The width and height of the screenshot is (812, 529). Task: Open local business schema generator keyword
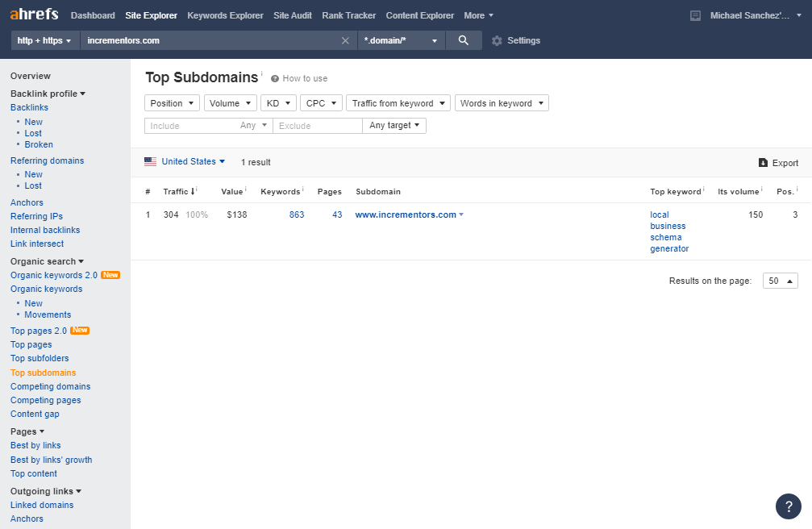tap(669, 231)
